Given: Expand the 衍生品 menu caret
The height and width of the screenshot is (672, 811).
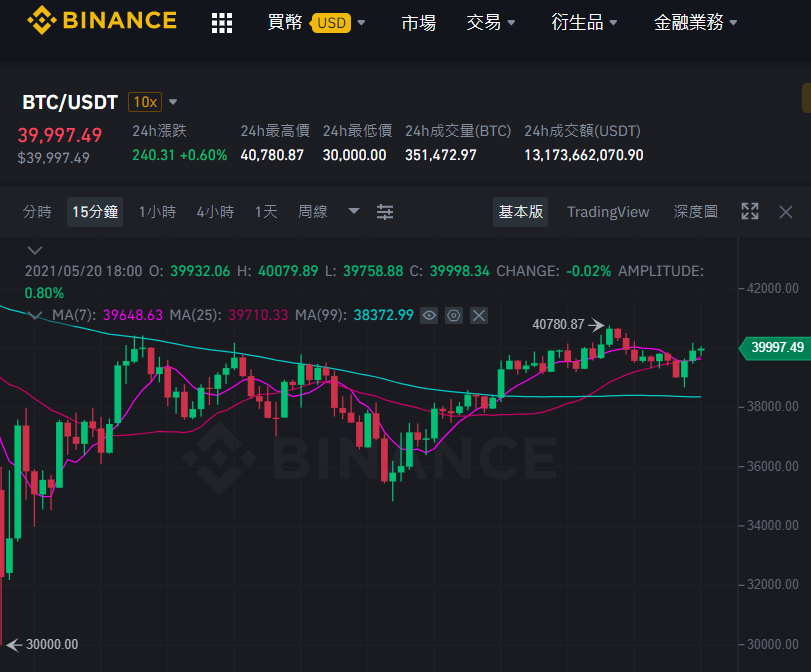Looking at the screenshot, I should click(x=613, y=23).
